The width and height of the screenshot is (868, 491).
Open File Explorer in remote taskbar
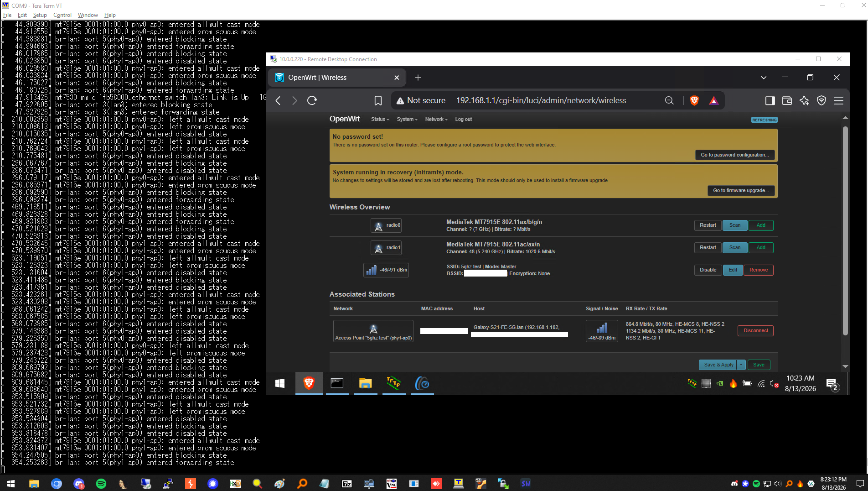366,383
